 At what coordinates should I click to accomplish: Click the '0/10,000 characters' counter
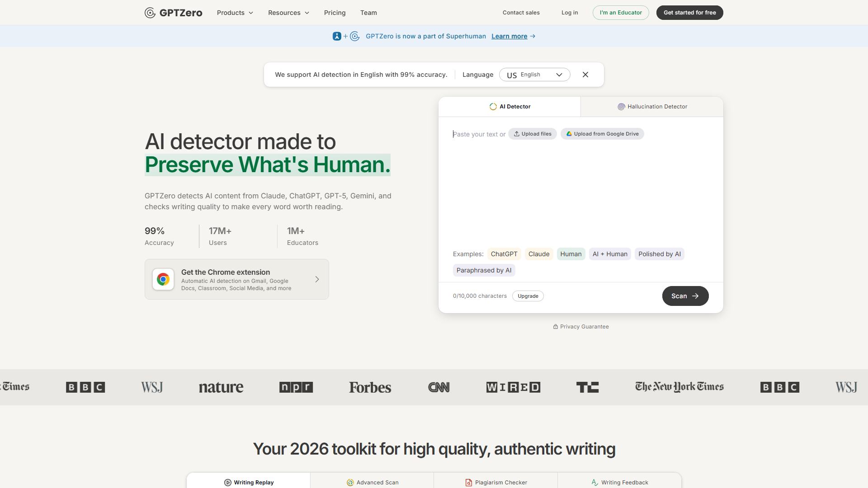pyautogui.click(x=480, y=296)
